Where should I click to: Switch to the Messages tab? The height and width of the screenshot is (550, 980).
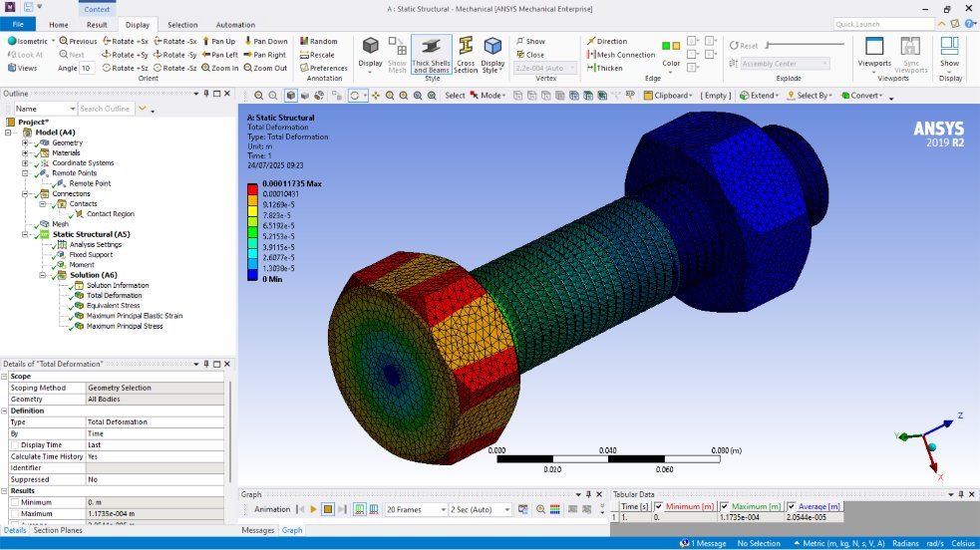click(x=258, y=530)
